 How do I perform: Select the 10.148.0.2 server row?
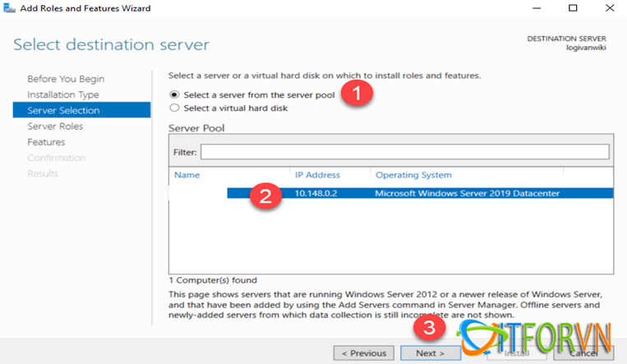[x=419, y=194]
